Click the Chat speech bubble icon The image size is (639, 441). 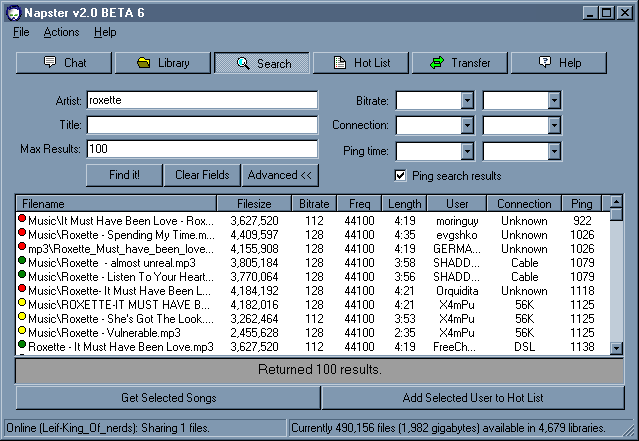tap(50, 63)
